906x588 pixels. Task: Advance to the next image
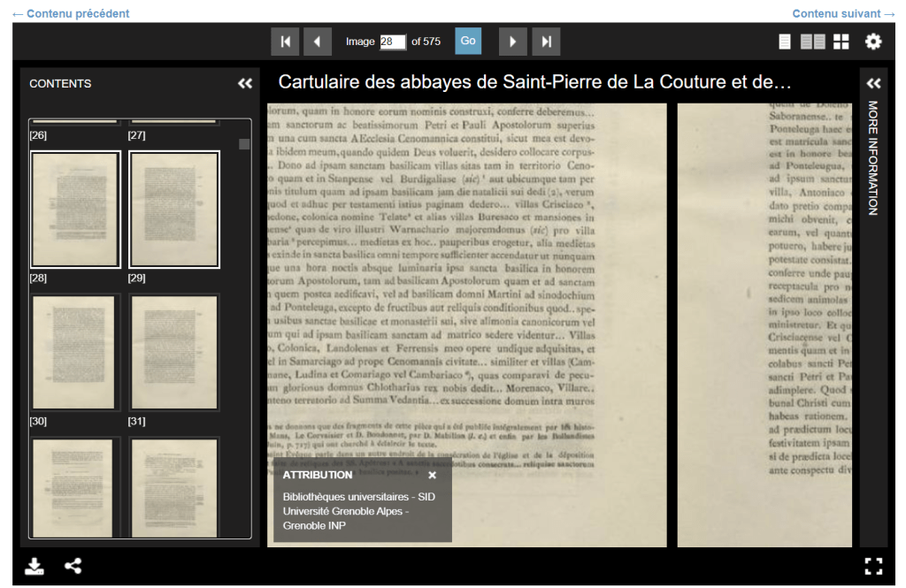(x=512, y=42)
